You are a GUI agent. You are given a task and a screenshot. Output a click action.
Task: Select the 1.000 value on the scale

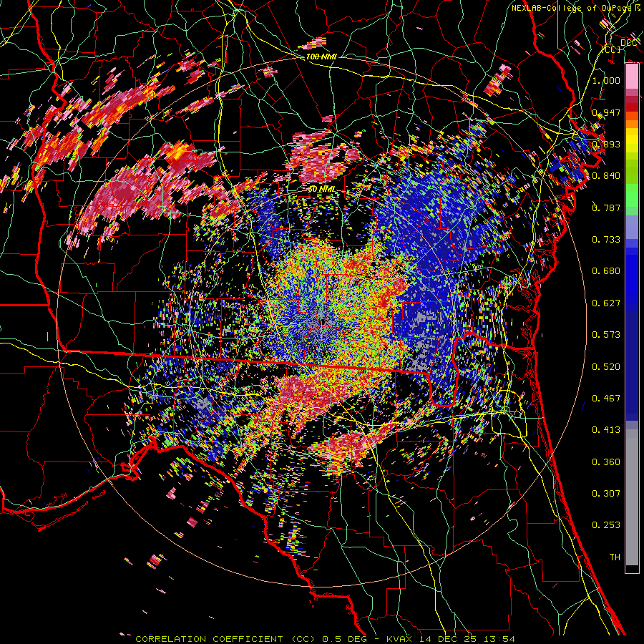pyautogui.click(x=606, y=80)
